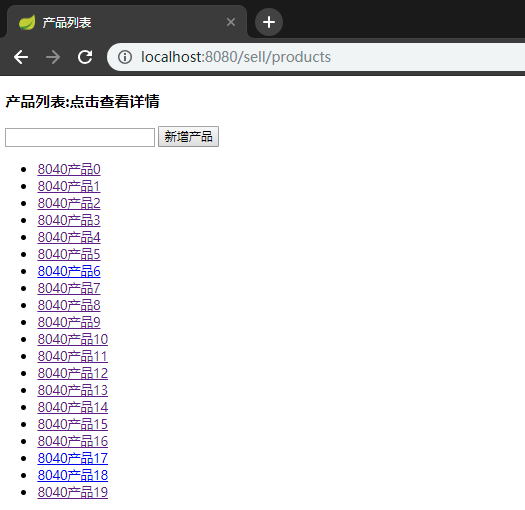Open the 8040产品12 link

73,373
